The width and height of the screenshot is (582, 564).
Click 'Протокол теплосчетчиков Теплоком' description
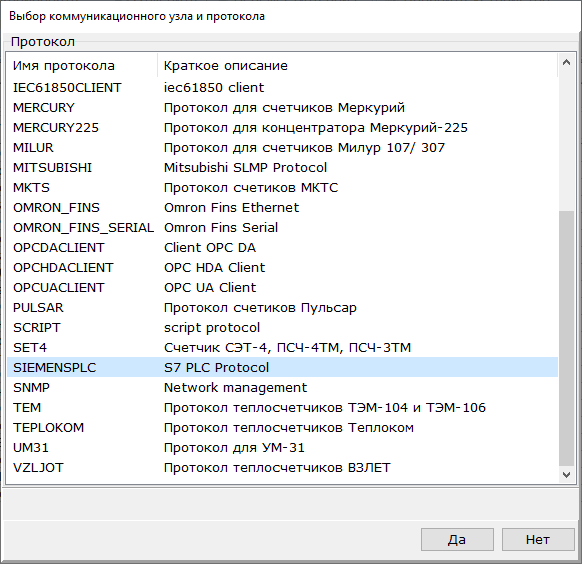(289, 428)
